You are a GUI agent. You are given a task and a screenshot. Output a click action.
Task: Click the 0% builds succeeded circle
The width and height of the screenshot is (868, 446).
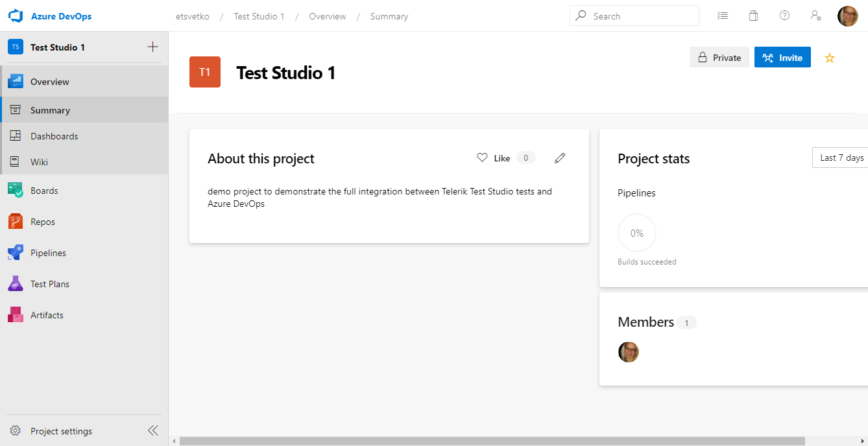coord(637,233)
